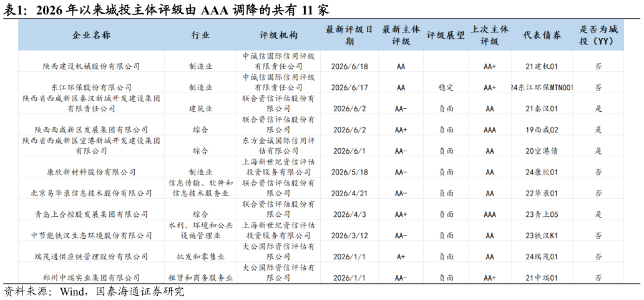
Task: Select company name '东江环保股份有限公司'
Action: click(x=91, y=87)
